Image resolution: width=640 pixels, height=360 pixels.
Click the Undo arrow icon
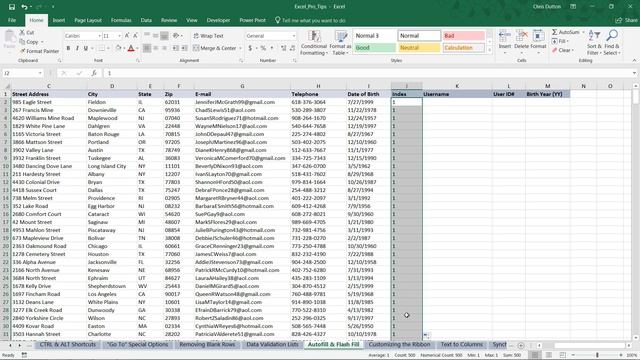(24, 7)
